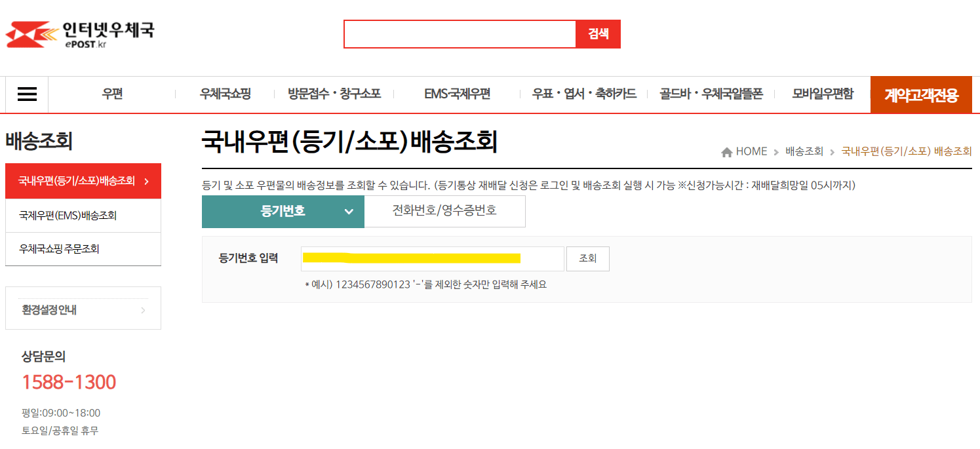Open 우표·엽서·축하카드 section
This screenshot has width=980, height=449.
583,94
